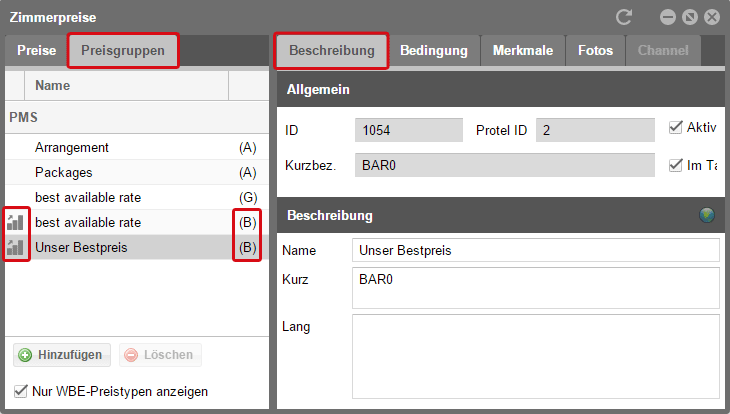730x414 pixels.
Task: Toggle the Aktiv checkbox
Action: click(675, 127)
